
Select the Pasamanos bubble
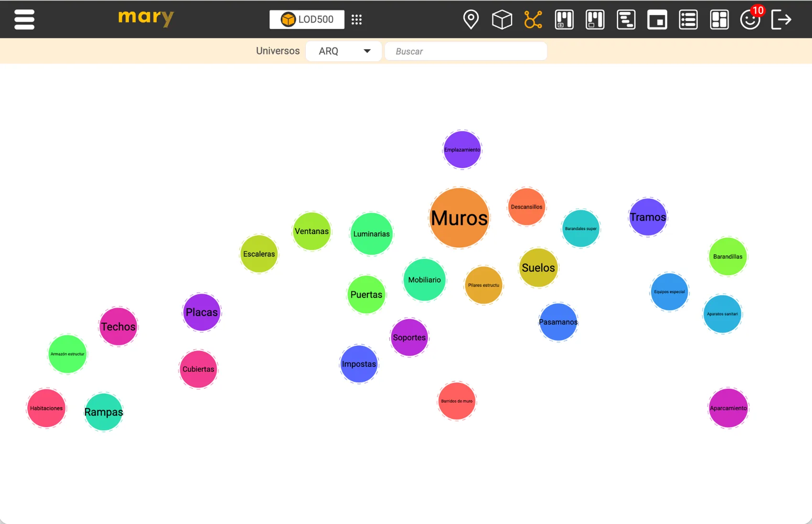click(558, 322)
